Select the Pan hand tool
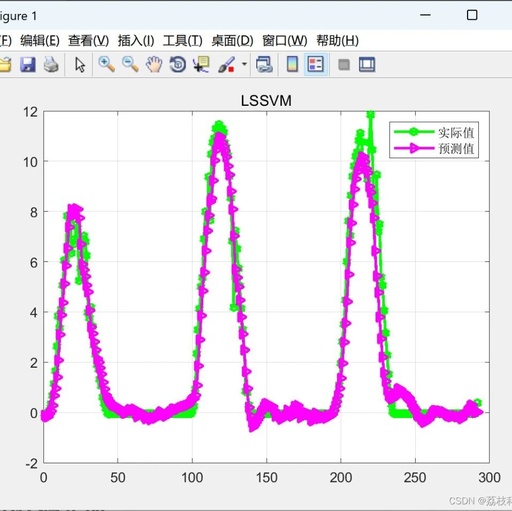The image size is (512, 511). [154, 64]
